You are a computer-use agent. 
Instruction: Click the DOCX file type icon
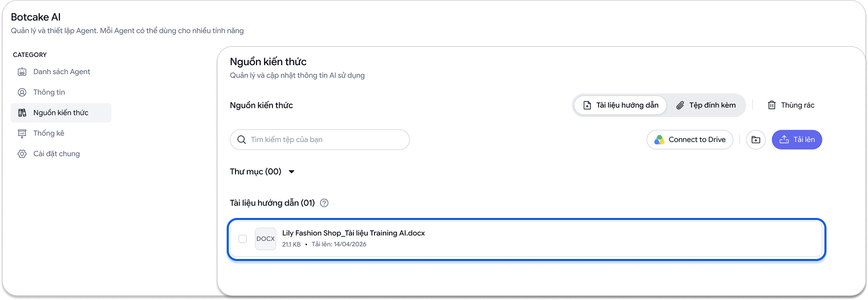[266, 239]
